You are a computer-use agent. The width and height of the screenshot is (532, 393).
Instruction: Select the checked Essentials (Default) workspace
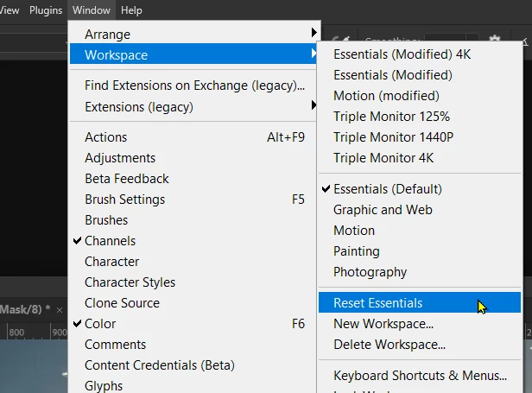(420, 189)
